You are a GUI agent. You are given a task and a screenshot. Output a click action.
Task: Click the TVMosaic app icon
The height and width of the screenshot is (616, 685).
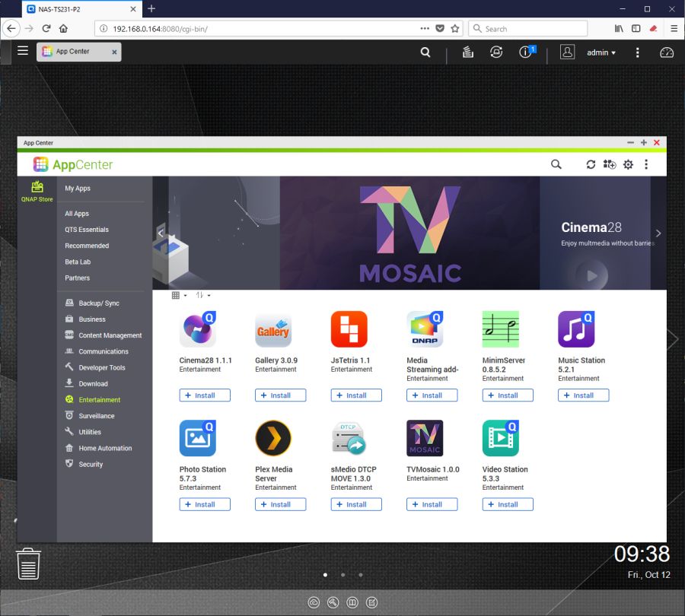tap(425, 438)
